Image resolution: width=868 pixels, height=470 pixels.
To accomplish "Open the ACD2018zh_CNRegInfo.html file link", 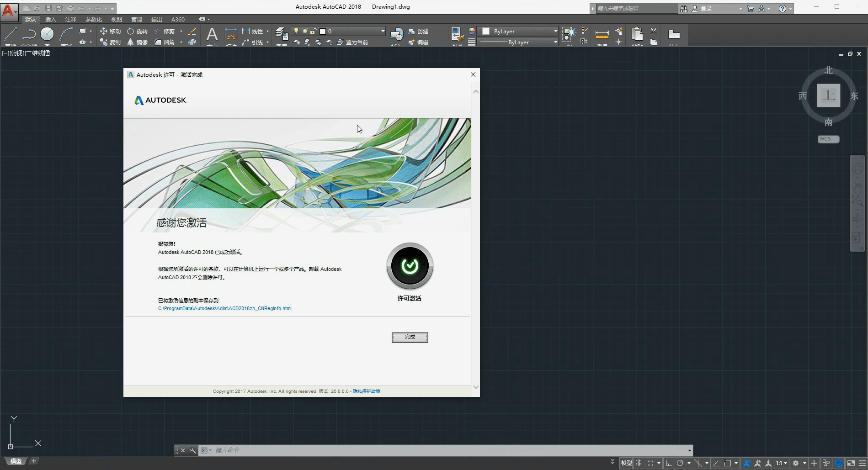I will click(x=225, y=308).
